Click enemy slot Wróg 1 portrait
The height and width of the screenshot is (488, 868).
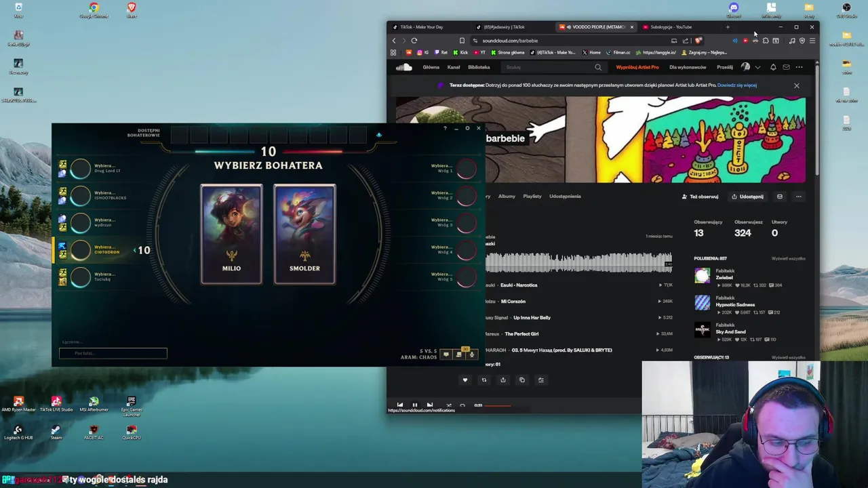click(466, 168)
